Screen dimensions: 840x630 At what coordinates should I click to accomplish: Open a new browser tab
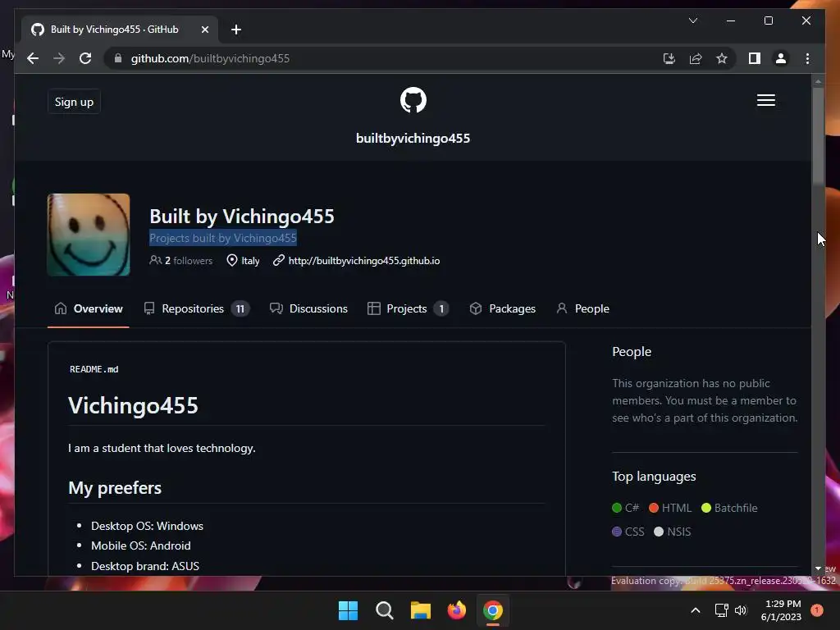pos(236,30)
